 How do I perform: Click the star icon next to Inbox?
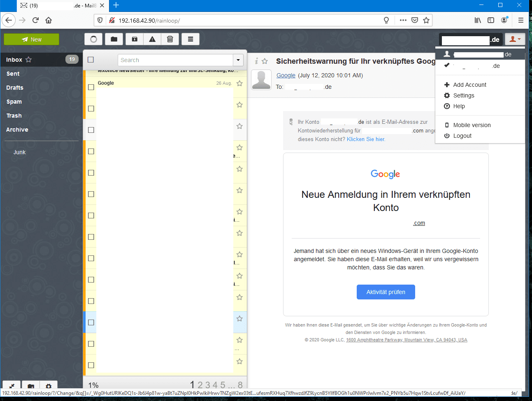tap(28, 60)
